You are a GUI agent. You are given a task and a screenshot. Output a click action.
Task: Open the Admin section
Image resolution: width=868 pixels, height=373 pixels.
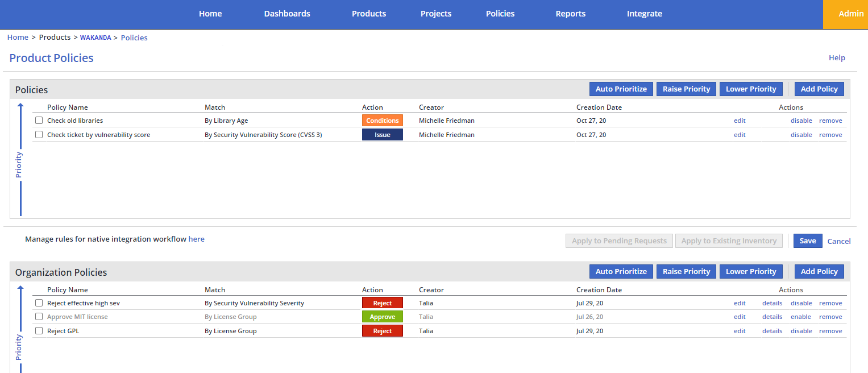pyautogui.click(x=850, y=14)
